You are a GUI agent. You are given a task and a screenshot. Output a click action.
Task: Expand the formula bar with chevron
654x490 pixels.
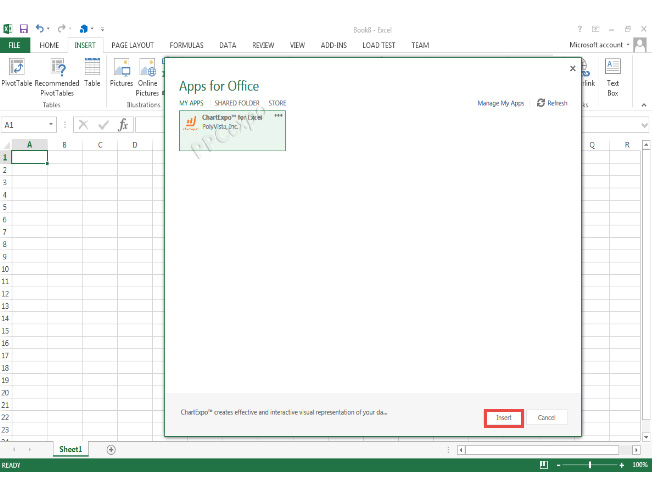pos(644,125)
